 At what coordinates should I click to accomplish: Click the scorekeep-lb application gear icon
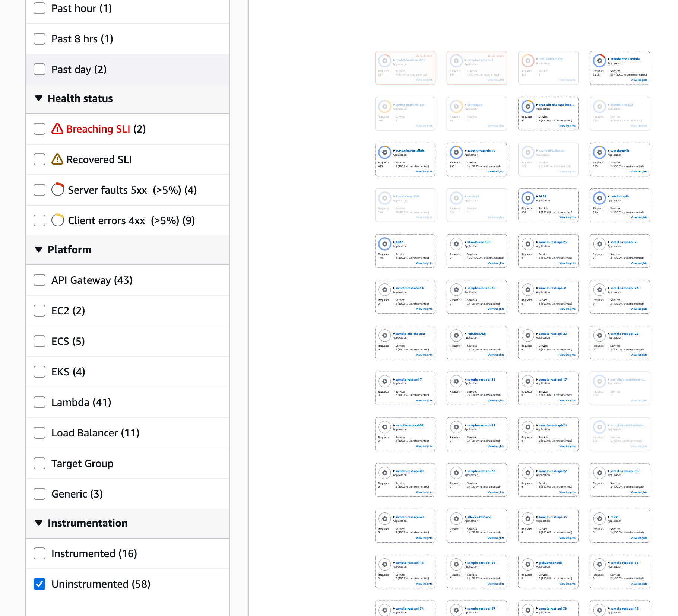tap(599, 152)
